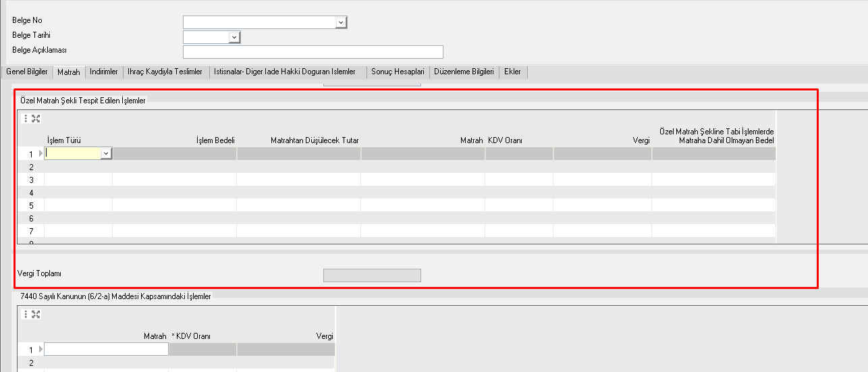Open the Belge Tarihi date dropdown
This screenshot has width=868, height=372.
(x=234, y=37)
